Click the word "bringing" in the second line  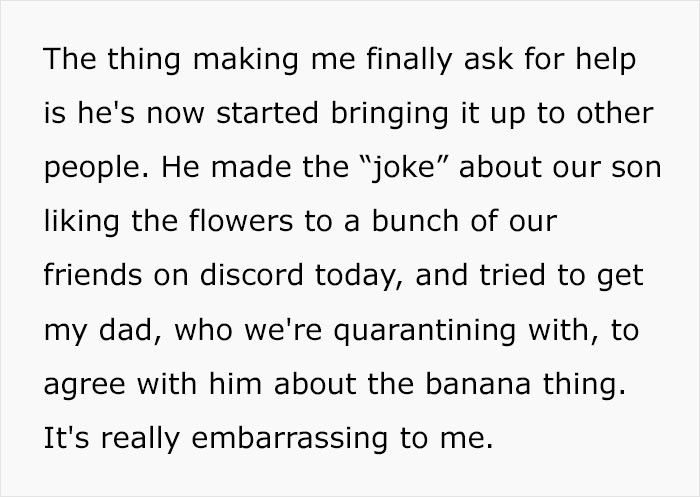click(389, 113)
